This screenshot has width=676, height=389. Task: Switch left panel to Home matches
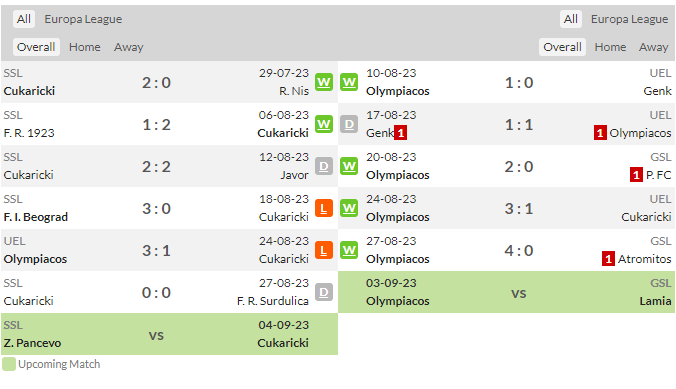84,47
